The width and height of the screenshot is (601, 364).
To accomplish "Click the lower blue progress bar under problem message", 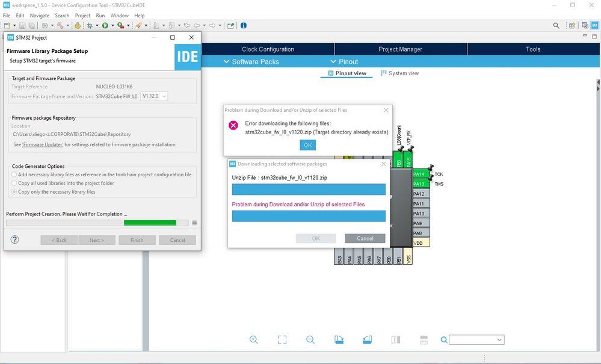I will (x=309, y=216).
